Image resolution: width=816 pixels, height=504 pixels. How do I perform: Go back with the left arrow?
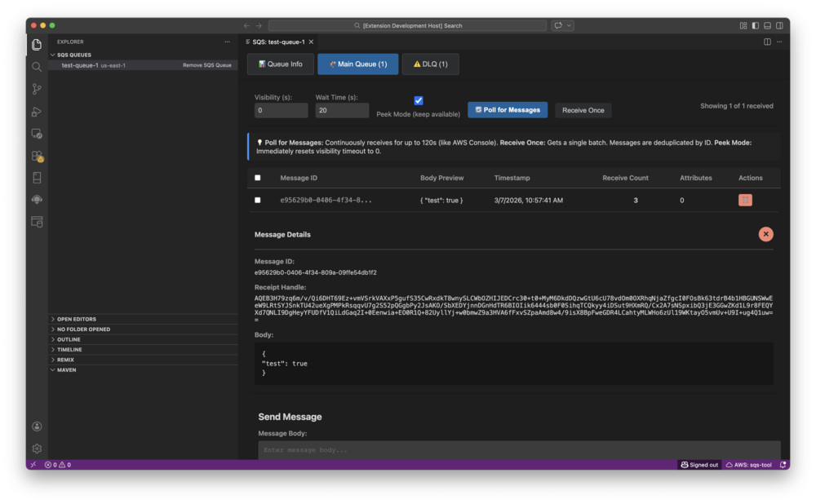[x=246, y=25]
